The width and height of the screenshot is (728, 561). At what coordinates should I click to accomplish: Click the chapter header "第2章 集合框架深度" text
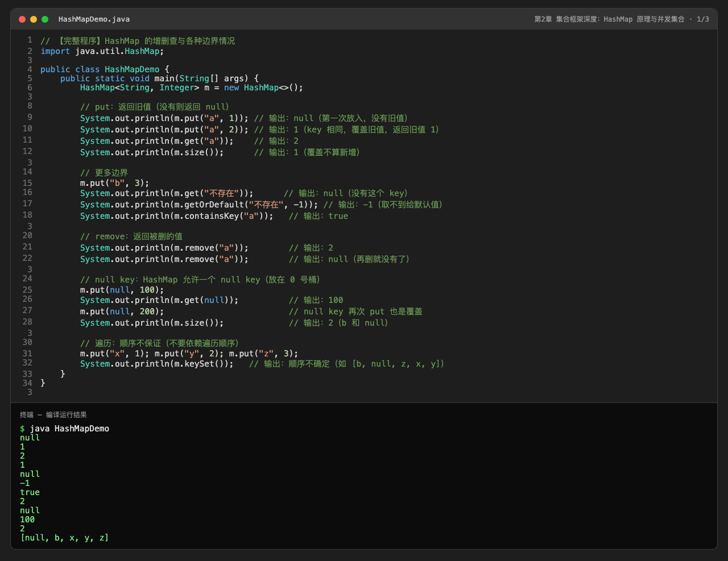click(566, 19)
